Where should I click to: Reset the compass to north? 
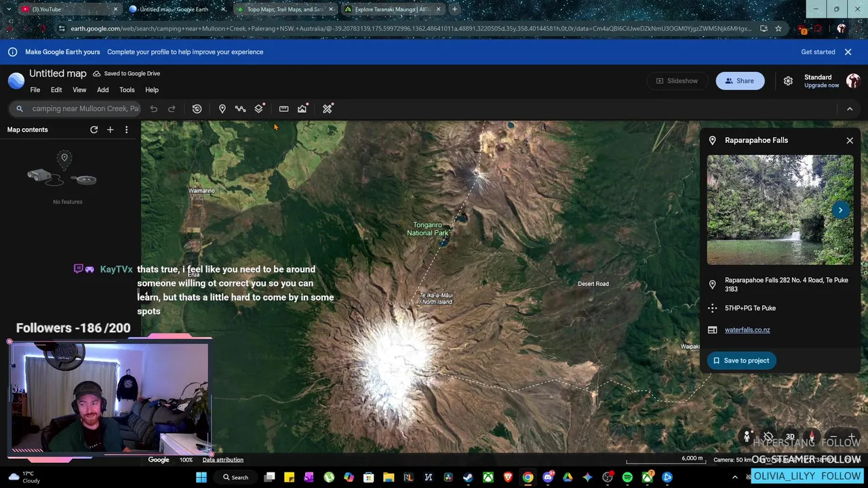coord(812,436)
